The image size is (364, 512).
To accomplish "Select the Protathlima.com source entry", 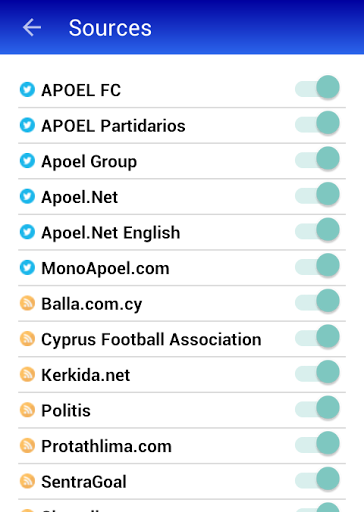I will pyautogui.click(x=182, y=446).
